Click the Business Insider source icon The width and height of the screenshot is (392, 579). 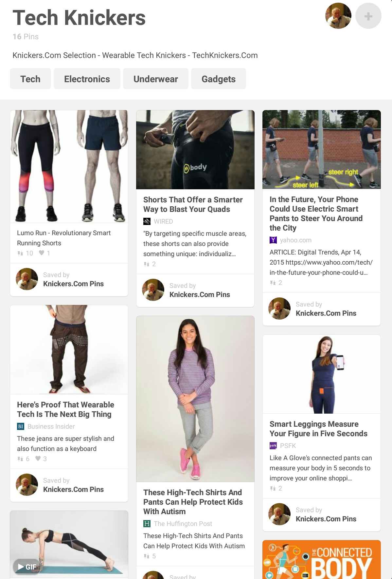[x=21, y=426]
